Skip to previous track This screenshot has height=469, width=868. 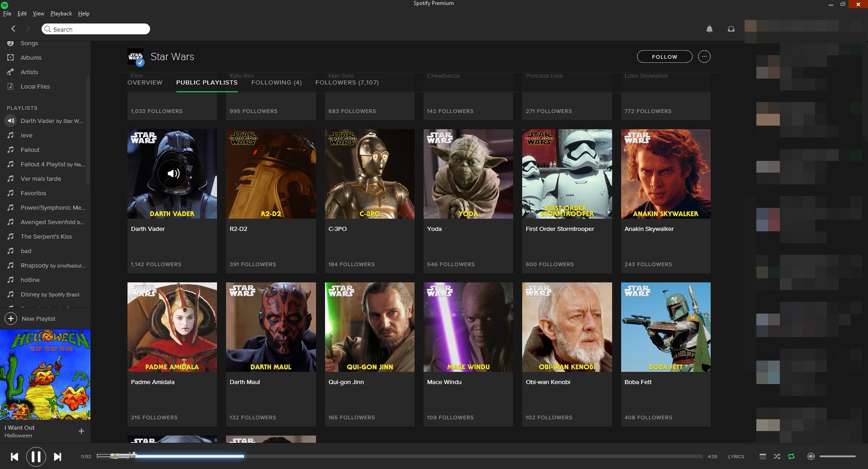14,457
